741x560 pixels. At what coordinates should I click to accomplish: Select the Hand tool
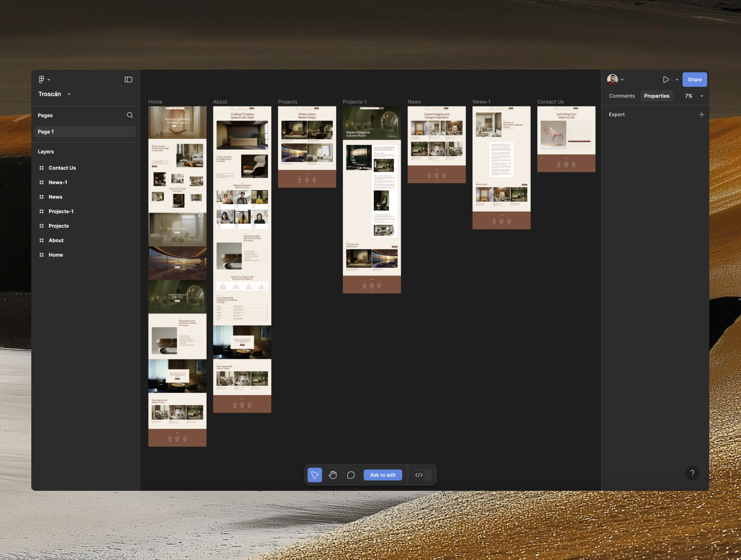[333, 475]
